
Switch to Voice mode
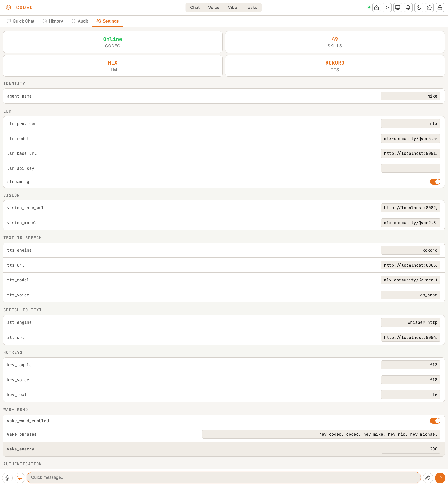[x=214, y=8]
